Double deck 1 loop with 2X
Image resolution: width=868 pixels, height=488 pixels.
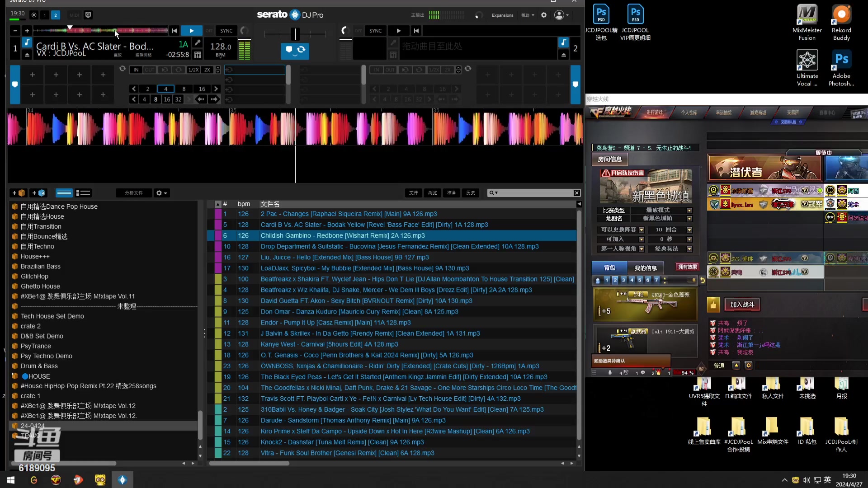pos(207,70)
